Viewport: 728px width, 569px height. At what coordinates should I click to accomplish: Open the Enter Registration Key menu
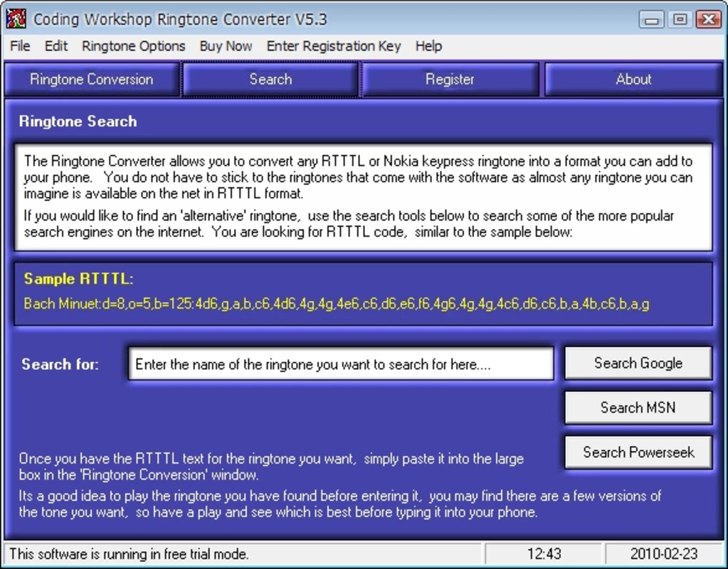(333, 46)
